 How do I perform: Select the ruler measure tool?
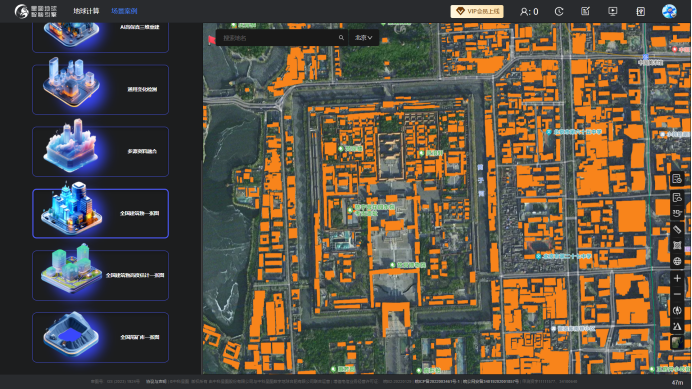point(677,229)
